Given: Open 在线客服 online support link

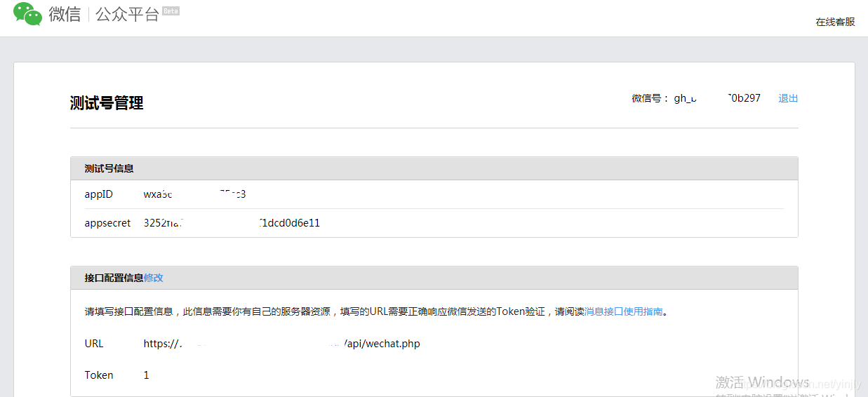Looking at the screenshot, I should coord(835,22).
